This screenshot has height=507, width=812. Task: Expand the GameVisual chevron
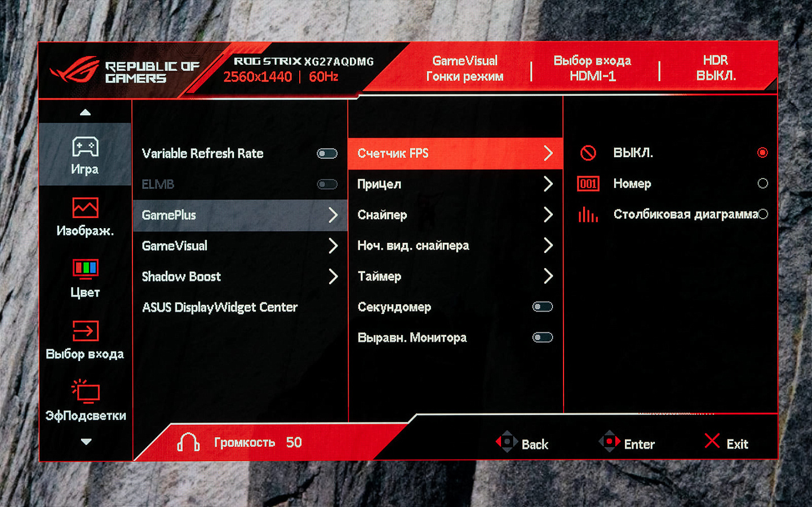click(333, 246)
